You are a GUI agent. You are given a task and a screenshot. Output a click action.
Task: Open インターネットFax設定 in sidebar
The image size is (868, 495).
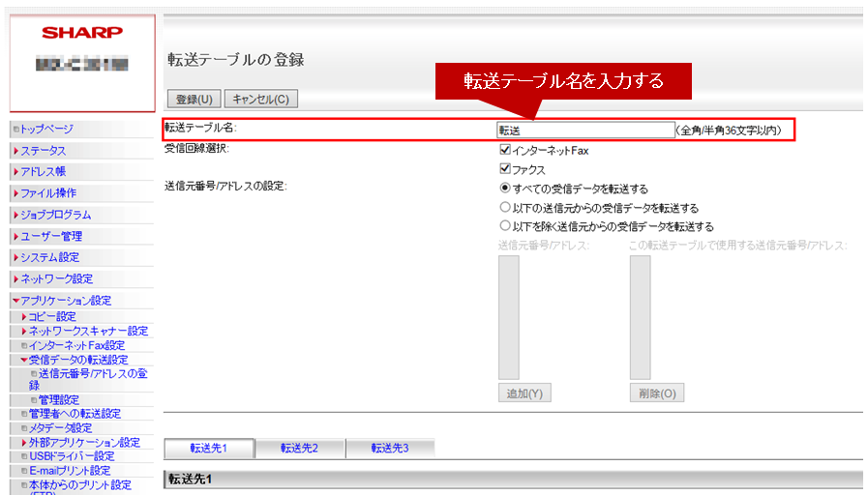pyautogui.click(x=76, y=345)
